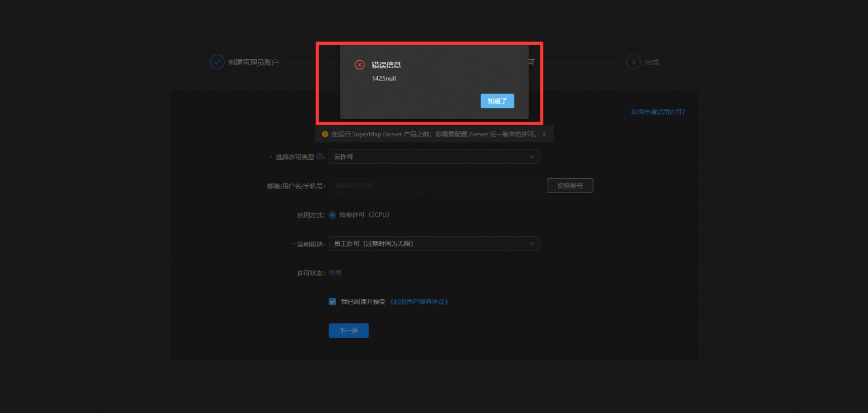Image resolution: width=868 pixels, height=413 pixels.
Task: Select the 创建管理员账户 step label
Action: [253, 62]
